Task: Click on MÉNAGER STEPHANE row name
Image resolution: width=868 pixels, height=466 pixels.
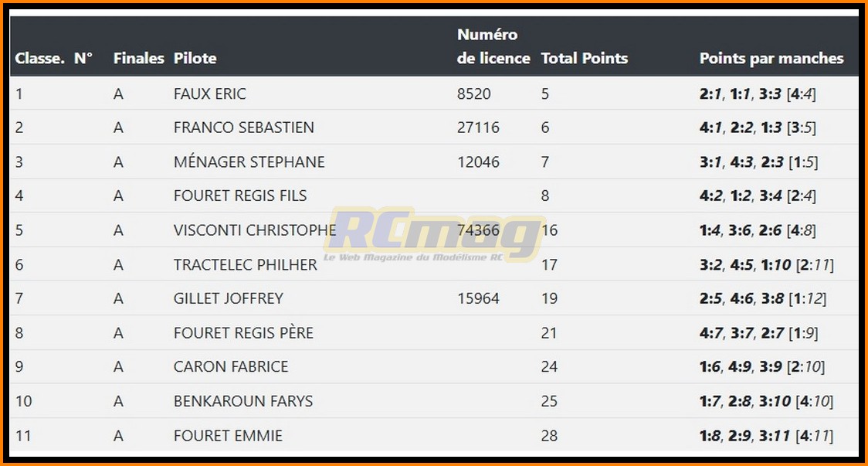Action: 249,162
